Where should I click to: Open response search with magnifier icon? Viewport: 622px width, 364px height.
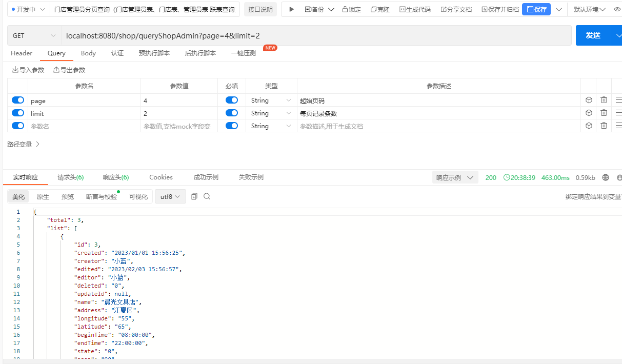click(x=207, y=196)
